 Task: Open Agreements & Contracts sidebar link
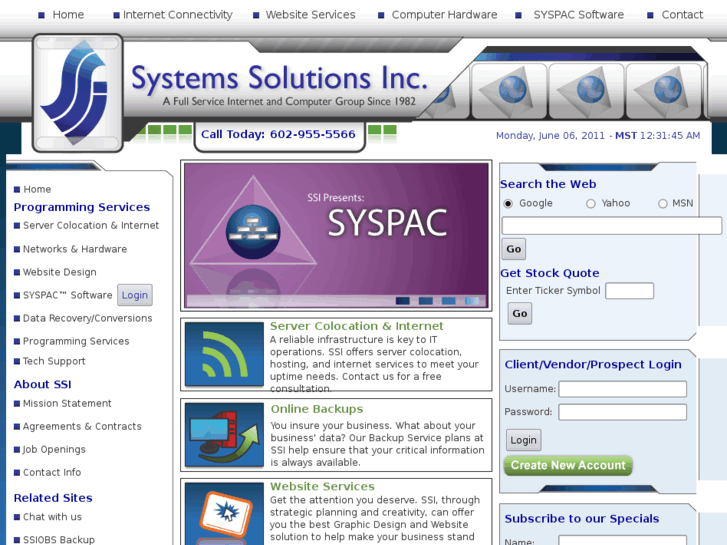pyautogui.click(x=82, y=427)
